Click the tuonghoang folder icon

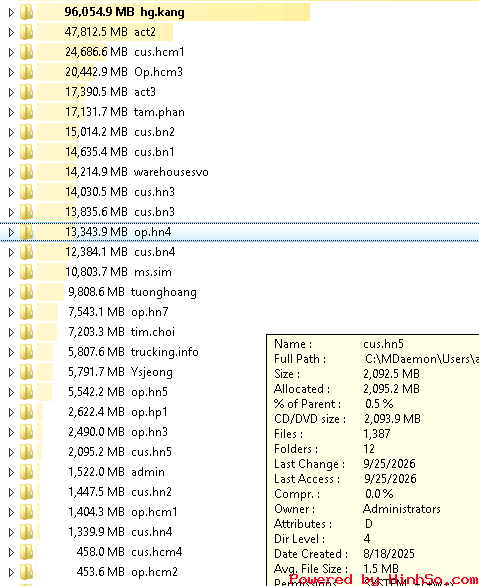coord(27,292)
